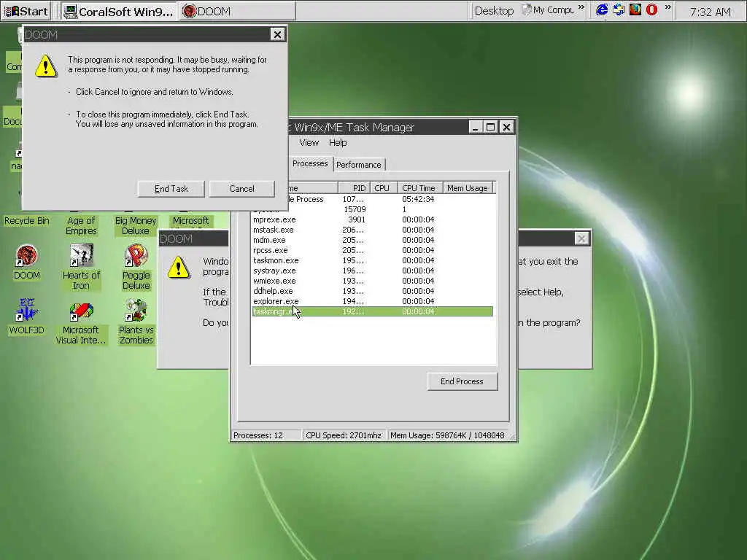Open the View menu in Task Manager
Screen dimensions: 747x560
(309, 142)
